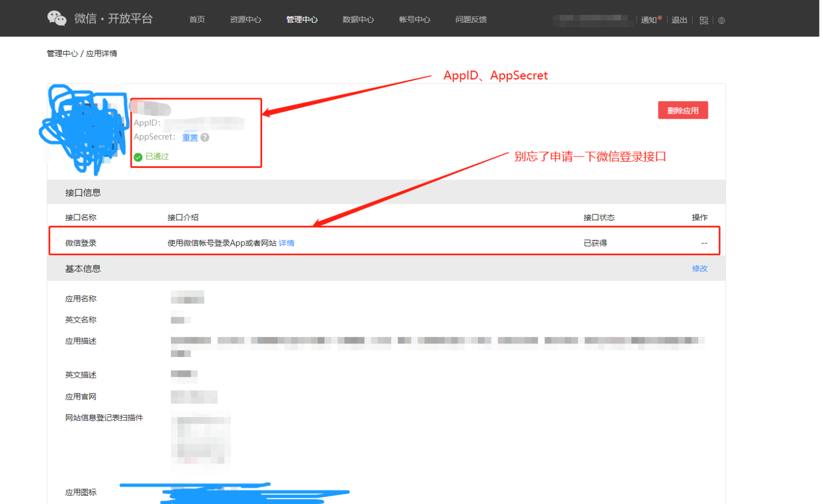Open the QR code icon in header
Viewport: 823px width, 504px height.
tap(704, 20)
